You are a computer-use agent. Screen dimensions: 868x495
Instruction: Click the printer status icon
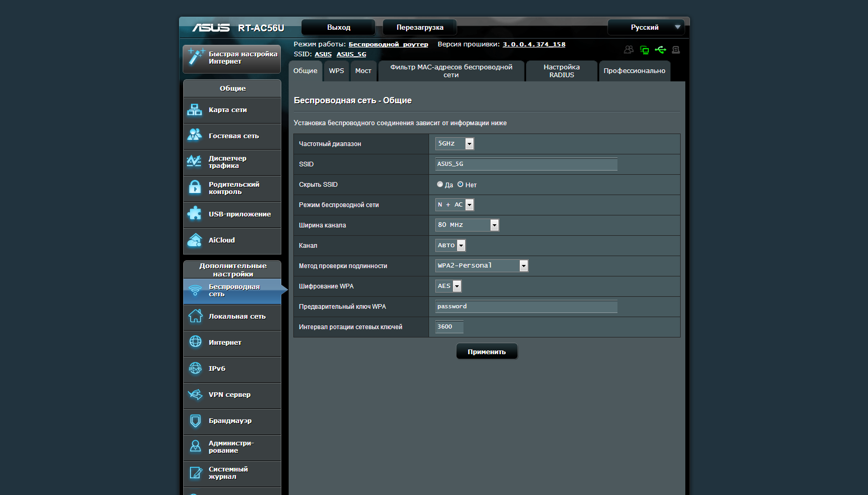[676, 50]
